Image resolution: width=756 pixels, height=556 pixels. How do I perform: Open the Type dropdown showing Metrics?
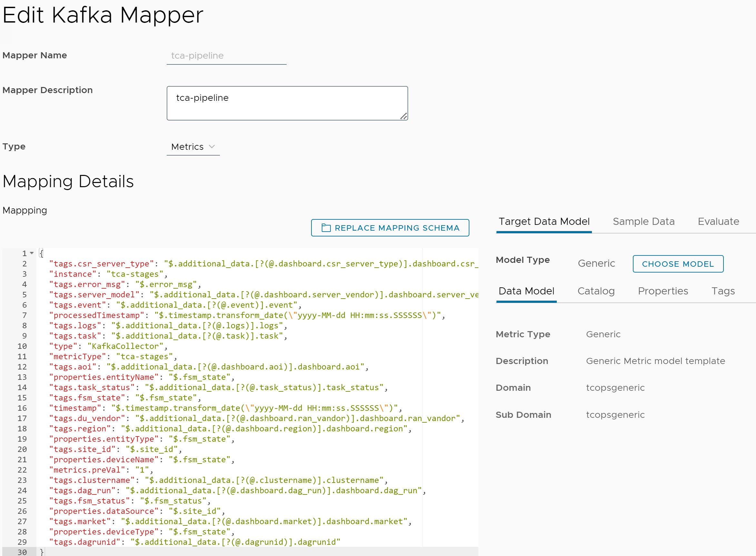coord(193,147)
